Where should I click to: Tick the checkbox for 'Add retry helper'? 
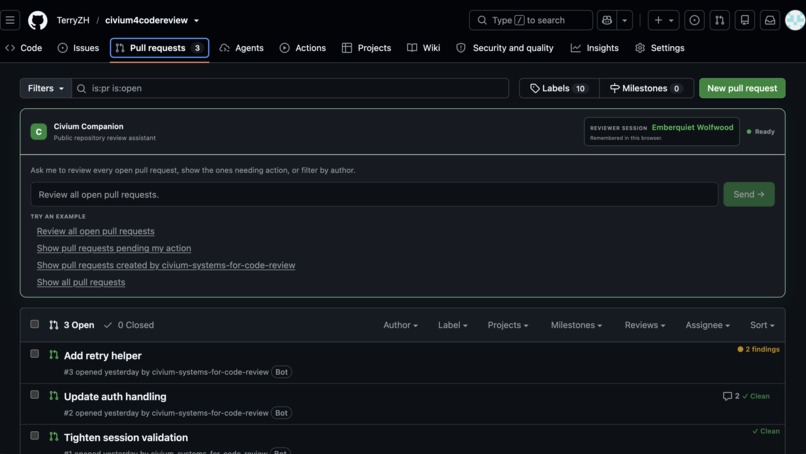[x=34, y=354]
